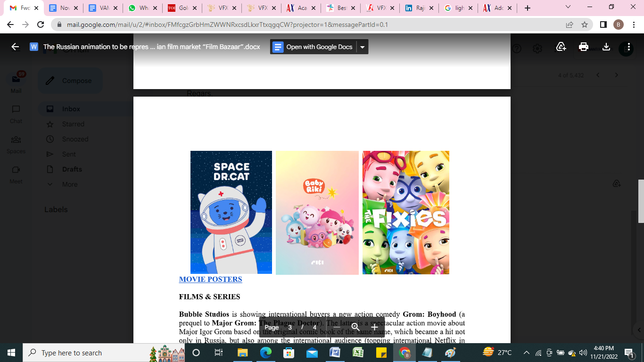This screenshot has width=644, height=362.
Task: Click Add to Drive icon
Action: pyautogui.click(x=561, y=47)
